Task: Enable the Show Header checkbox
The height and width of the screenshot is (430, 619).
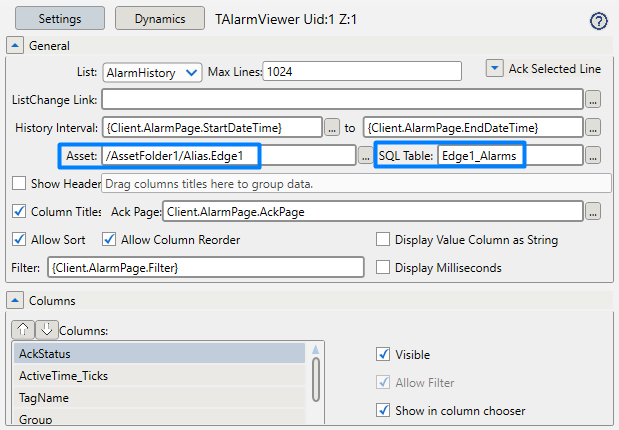Action: tap(19, 184)
